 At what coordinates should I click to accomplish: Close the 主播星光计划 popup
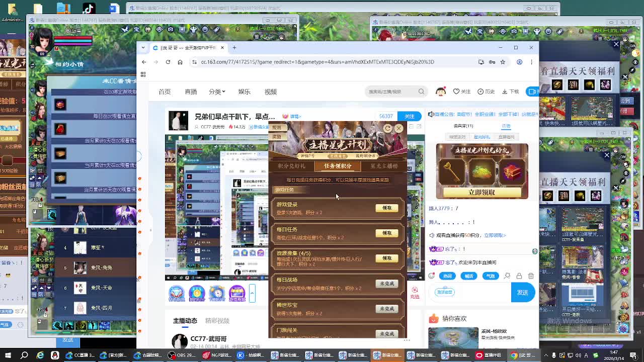[398, 128]
